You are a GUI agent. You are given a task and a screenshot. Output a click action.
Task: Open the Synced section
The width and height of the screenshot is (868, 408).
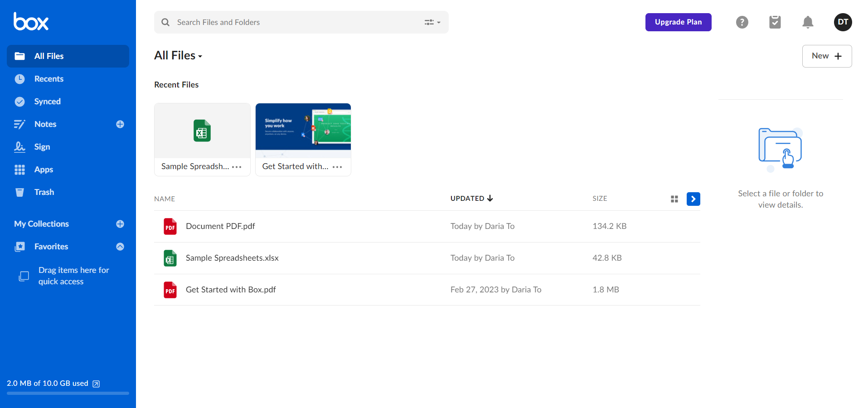pos(68,102)
